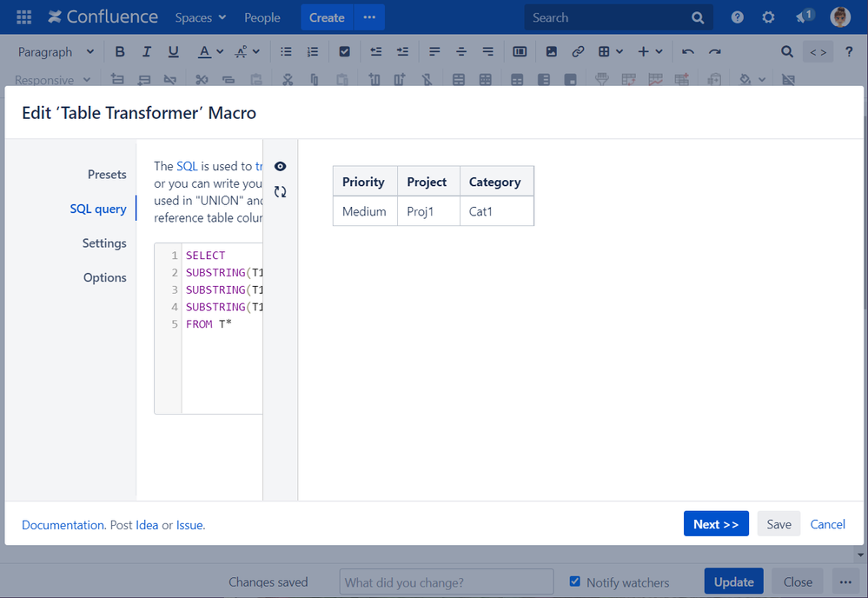Switch to the Presets tab
The height and width of the screenshot is (598, 868).
click(107, 175)
